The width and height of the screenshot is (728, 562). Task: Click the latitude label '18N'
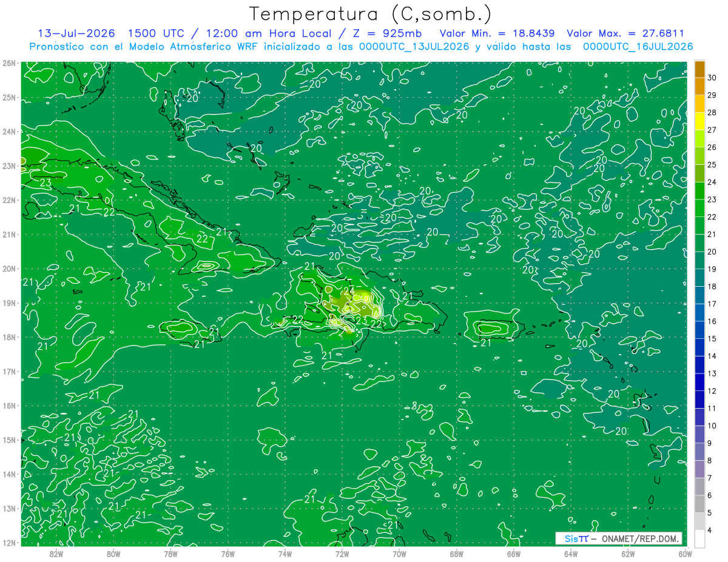(8, 337)
